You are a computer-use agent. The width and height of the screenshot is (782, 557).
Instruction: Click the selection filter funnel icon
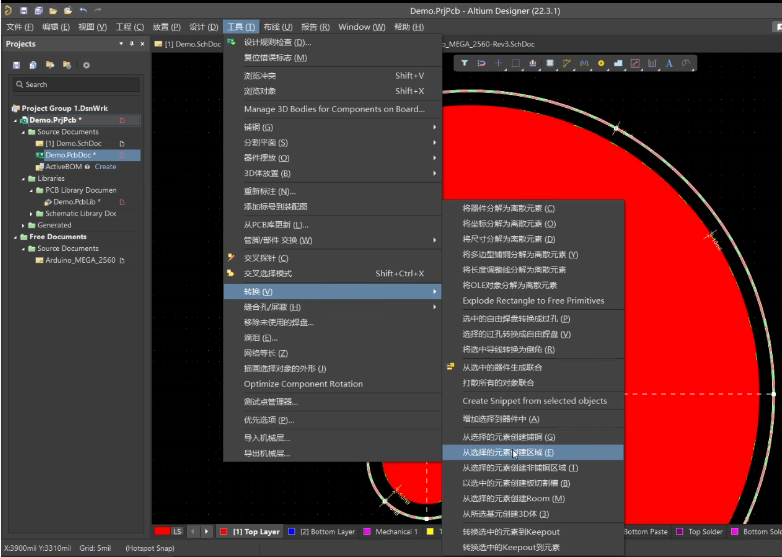click(464, 63)
